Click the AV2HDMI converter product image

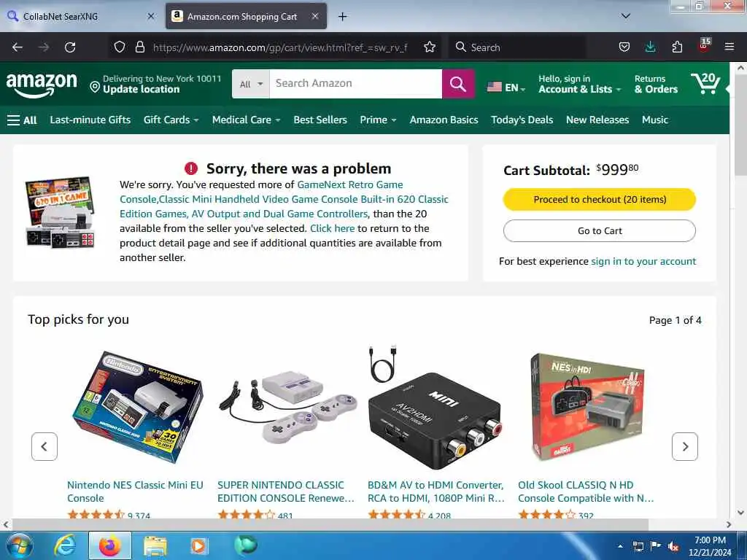click(x=435, y=408)
